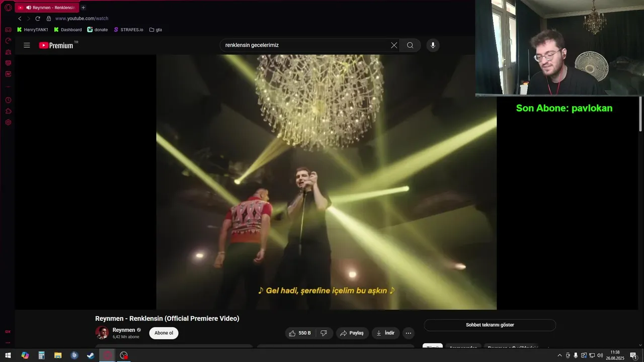The height and width of the screenshot is (362, 644).
Task: Go back with the browser back arrow
Action: 20,19
